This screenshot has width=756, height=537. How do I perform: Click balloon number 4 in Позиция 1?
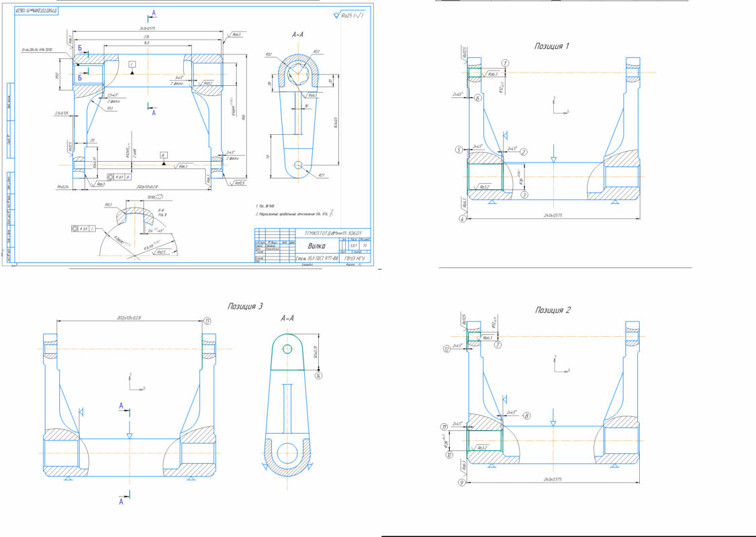coord(462,218)
